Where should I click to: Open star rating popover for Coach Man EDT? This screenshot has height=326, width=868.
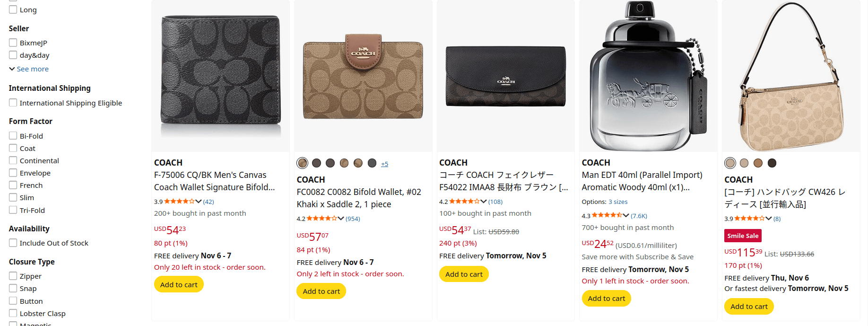click(610, 216)
